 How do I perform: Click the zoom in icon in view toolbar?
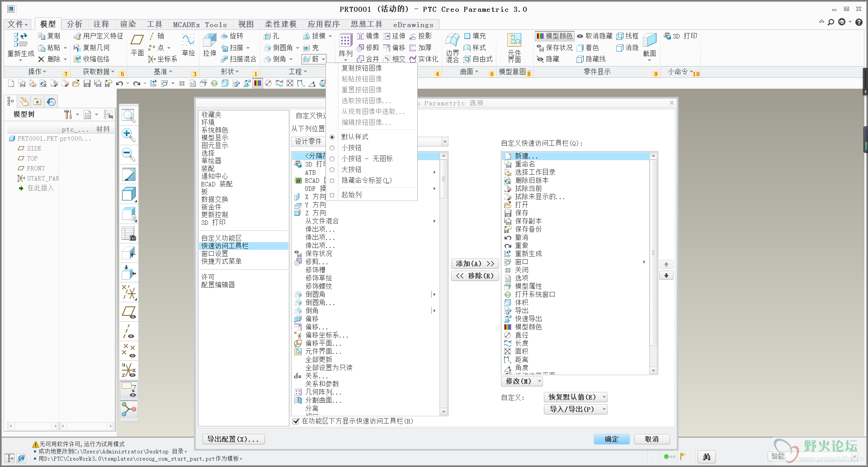click(128, 135)
